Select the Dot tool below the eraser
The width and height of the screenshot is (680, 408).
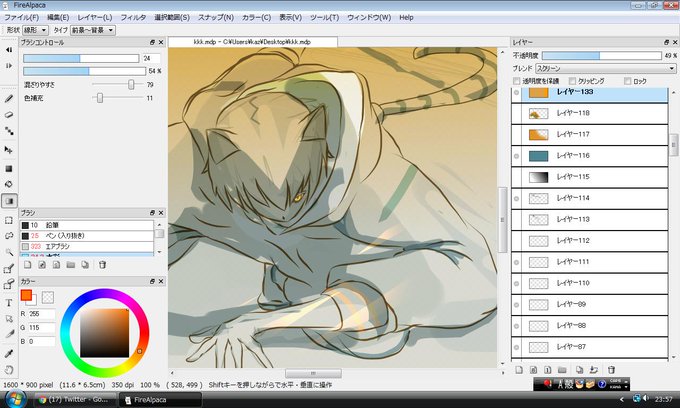pos(9,131)
